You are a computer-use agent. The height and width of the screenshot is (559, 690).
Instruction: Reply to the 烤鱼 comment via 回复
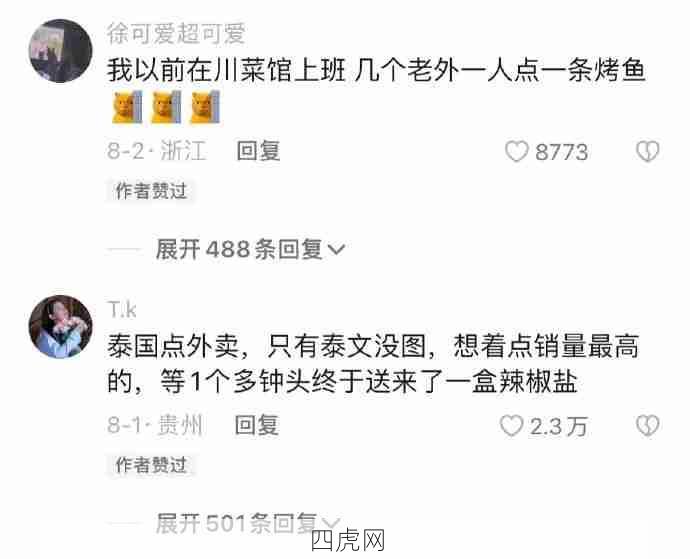(258, 151)
